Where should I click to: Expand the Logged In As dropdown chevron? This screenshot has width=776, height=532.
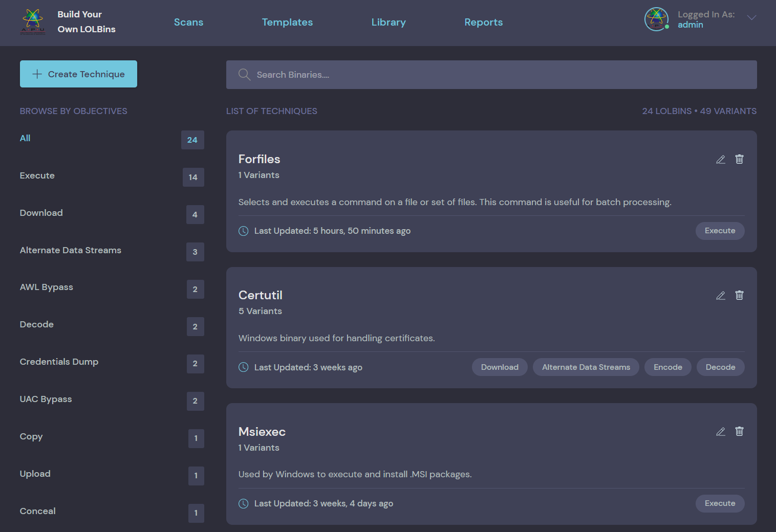[751, 18]
